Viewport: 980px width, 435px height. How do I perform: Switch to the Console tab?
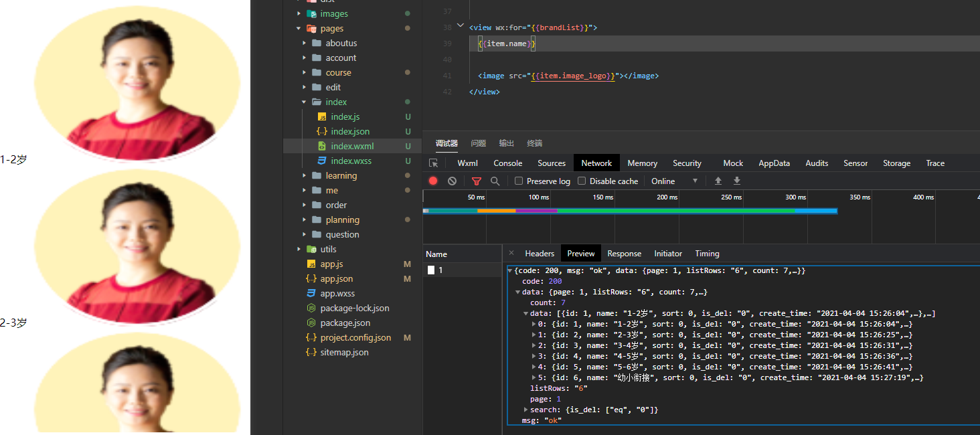click(x=507, y=163)
